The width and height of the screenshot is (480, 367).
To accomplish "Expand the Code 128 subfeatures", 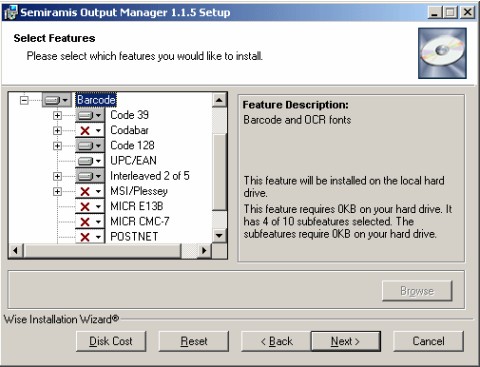I will (x=57, y=146).
